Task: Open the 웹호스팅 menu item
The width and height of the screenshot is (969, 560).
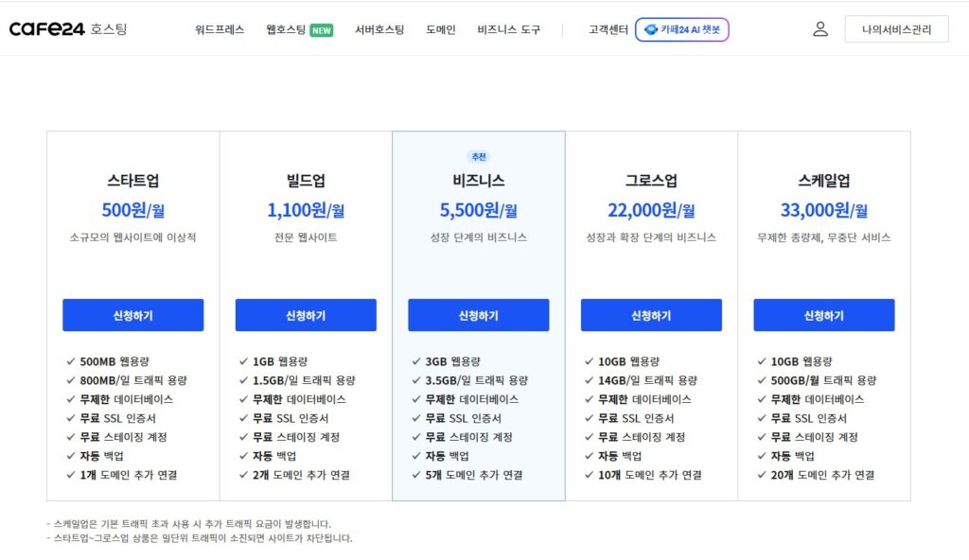Action: 286,29
